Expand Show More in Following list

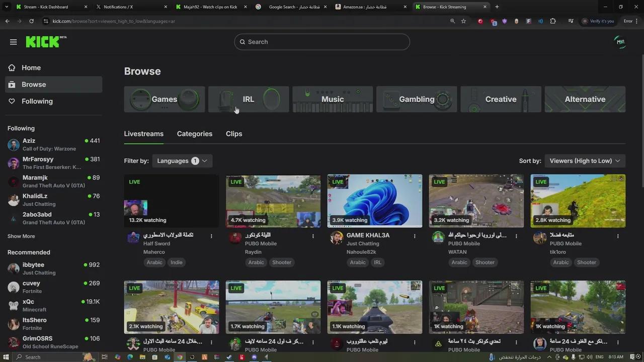point(21,236)
